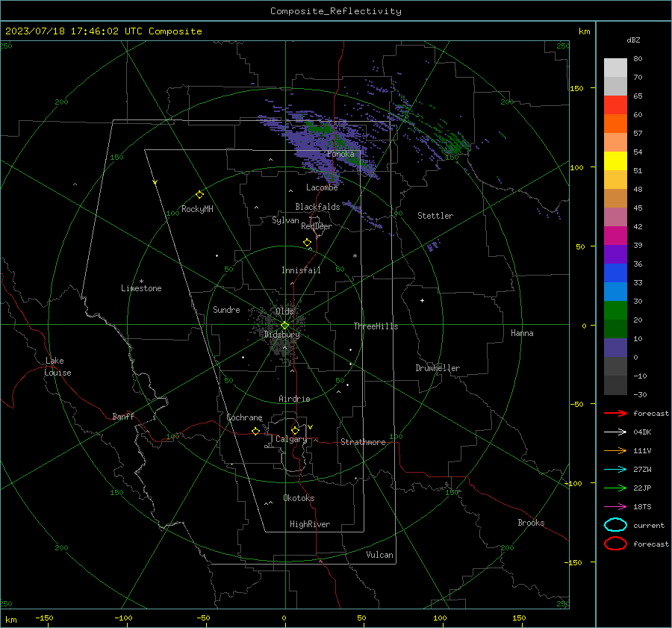Click the Airdrie city label

point(294,399)
